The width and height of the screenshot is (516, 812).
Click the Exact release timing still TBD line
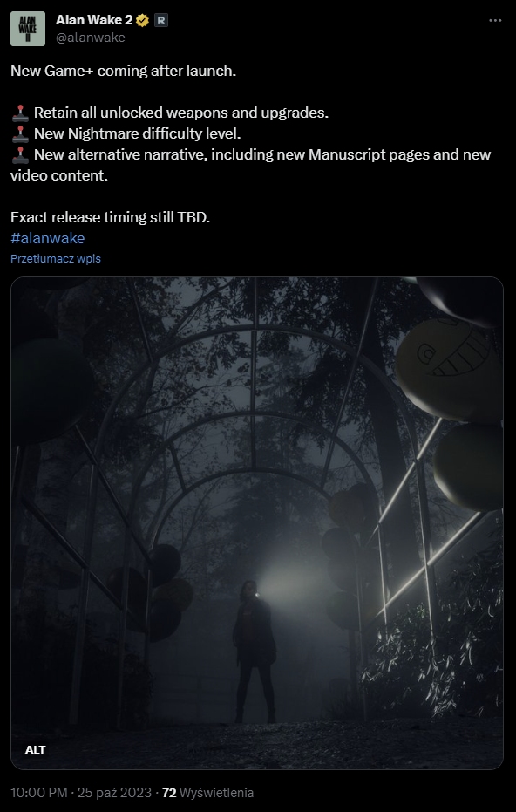coord(111,217)
